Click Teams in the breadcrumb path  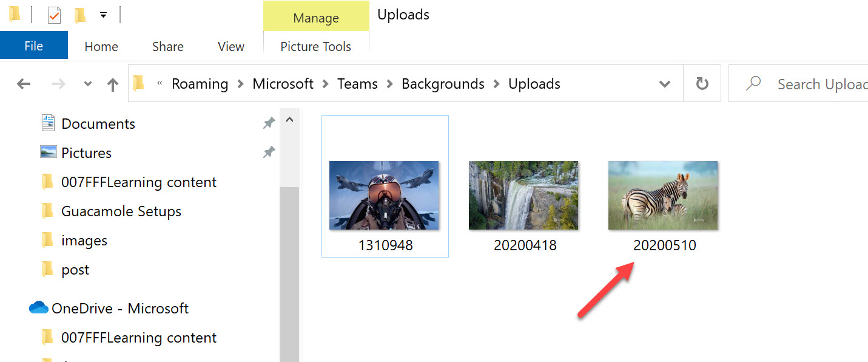[357, 83]
